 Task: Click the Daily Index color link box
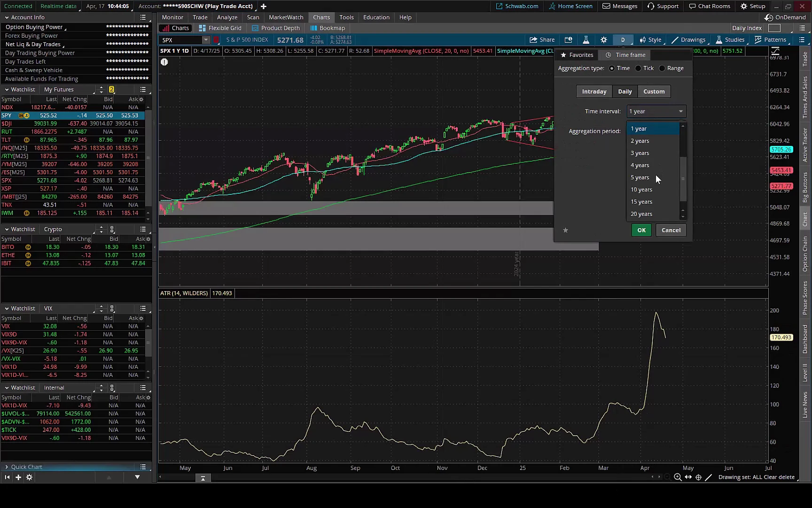[x=774, y=28]
